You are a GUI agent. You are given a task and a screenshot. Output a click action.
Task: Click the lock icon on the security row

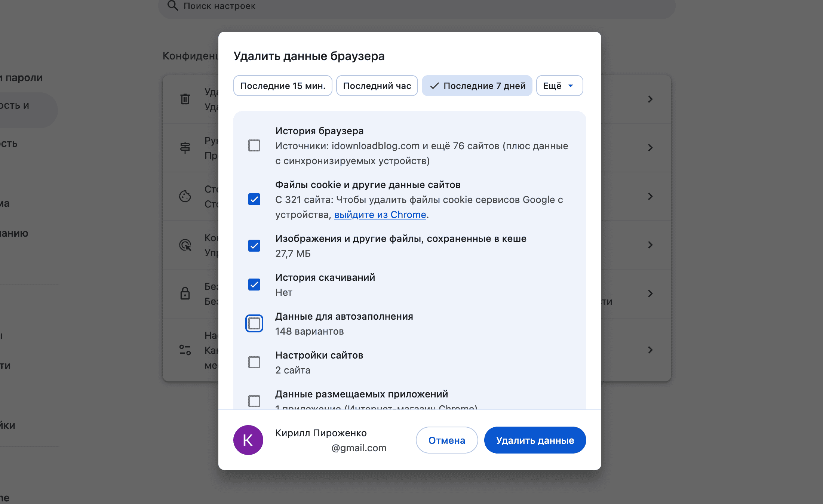point(185,294)
